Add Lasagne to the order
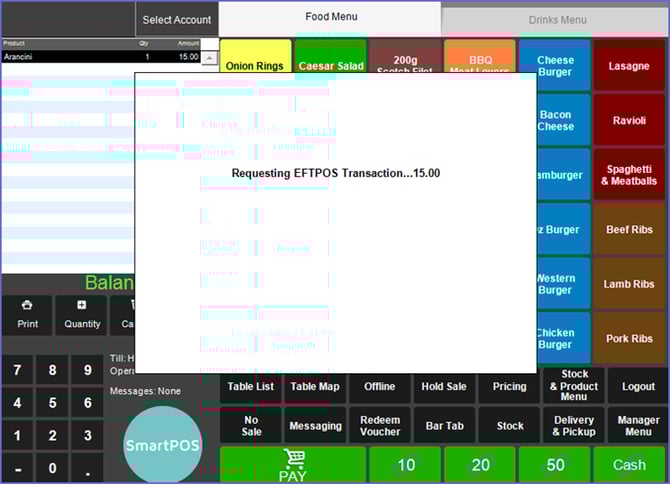Screen dimensions: 670x484 629,67
